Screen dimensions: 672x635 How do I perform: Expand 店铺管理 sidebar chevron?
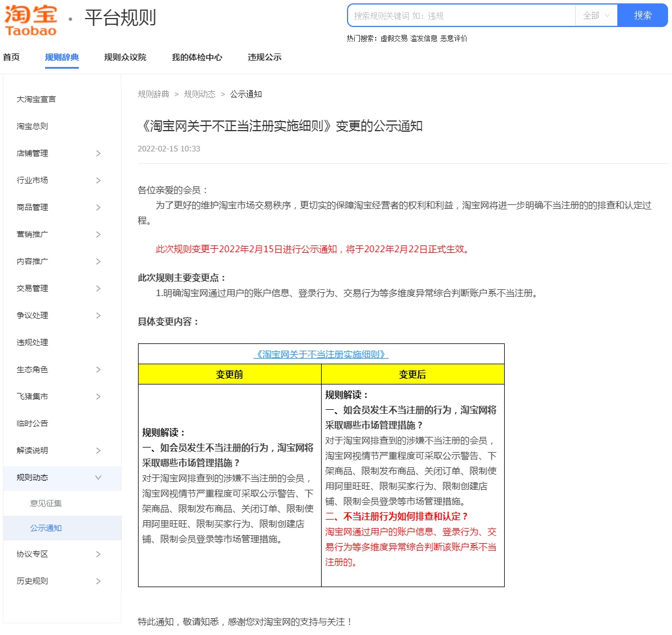[98, 153]
